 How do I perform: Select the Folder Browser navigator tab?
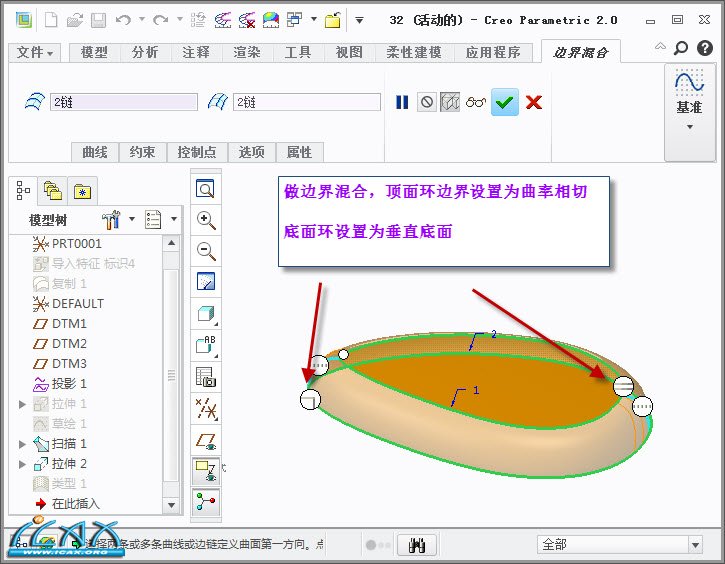(53, 190)
